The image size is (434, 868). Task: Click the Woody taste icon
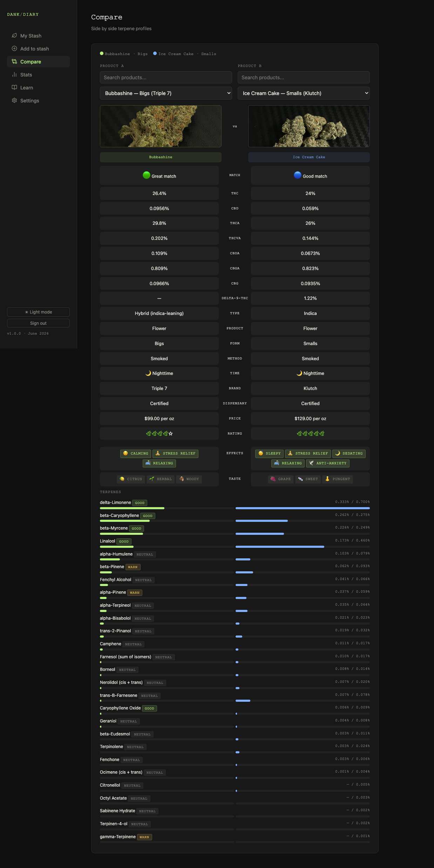pos(182,479)
